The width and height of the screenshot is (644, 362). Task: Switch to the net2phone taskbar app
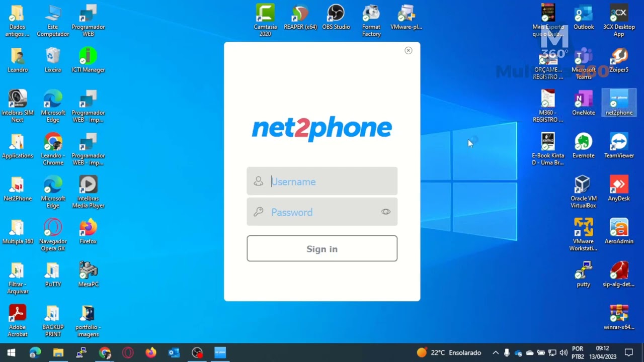click(x=220, y=353)
